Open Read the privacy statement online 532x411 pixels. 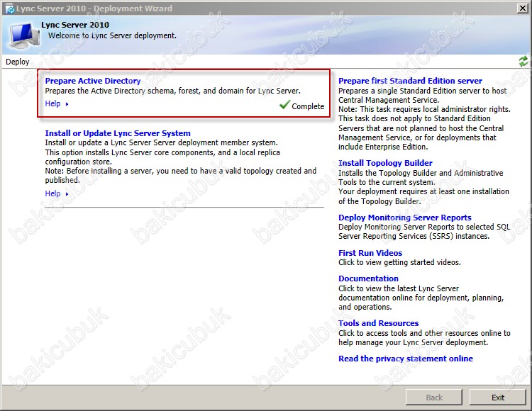click(406, 359)
